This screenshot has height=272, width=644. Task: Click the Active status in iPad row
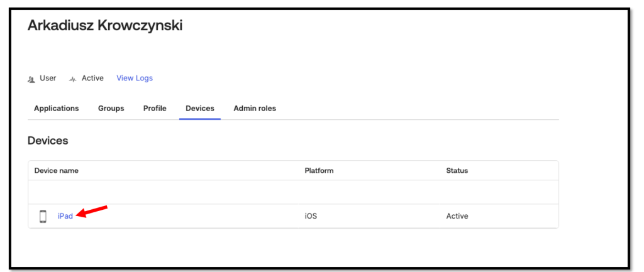pos(457,216)
